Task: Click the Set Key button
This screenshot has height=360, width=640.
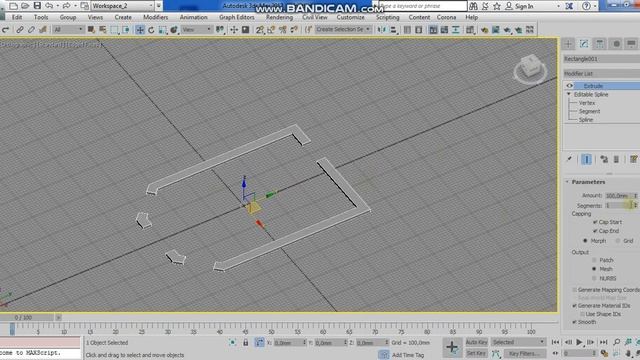Action: point(476,353)
